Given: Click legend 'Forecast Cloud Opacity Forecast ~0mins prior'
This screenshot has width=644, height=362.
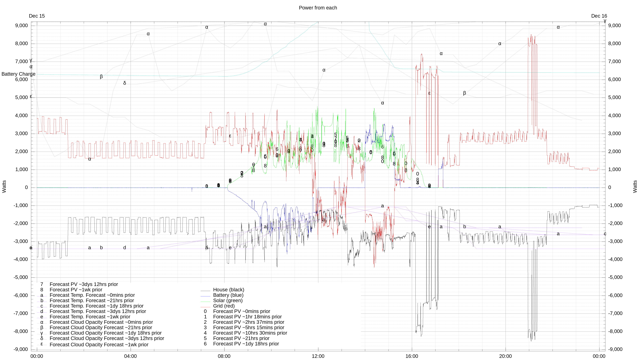Looking at the screenshot, I should [x=101, y=322].
